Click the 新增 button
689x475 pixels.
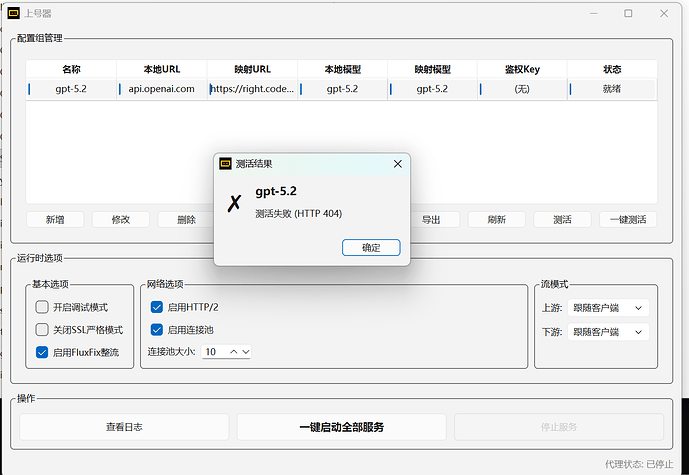point(55,220)
